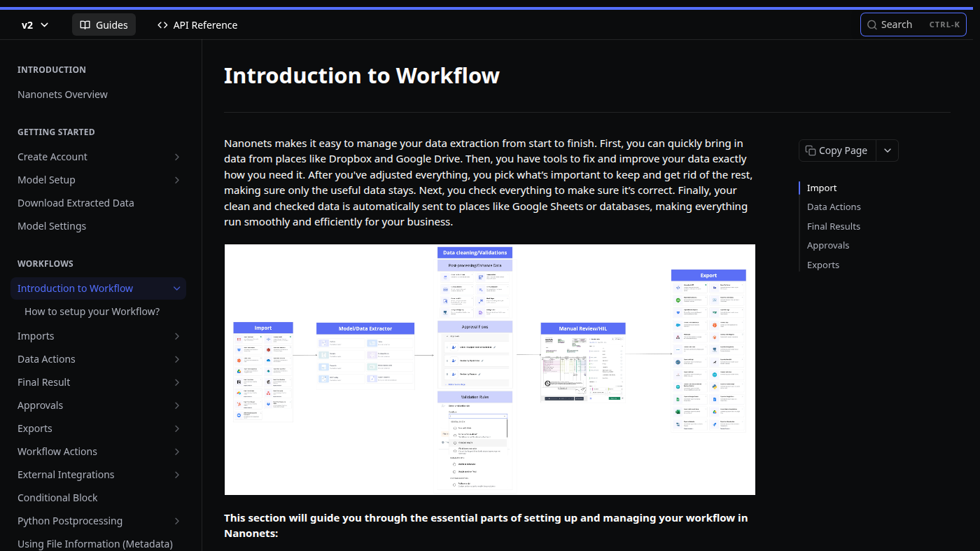Viewport: 980px width, 551px height.
Task: Jump to Exports in page outline
Action: click(823, 265)
